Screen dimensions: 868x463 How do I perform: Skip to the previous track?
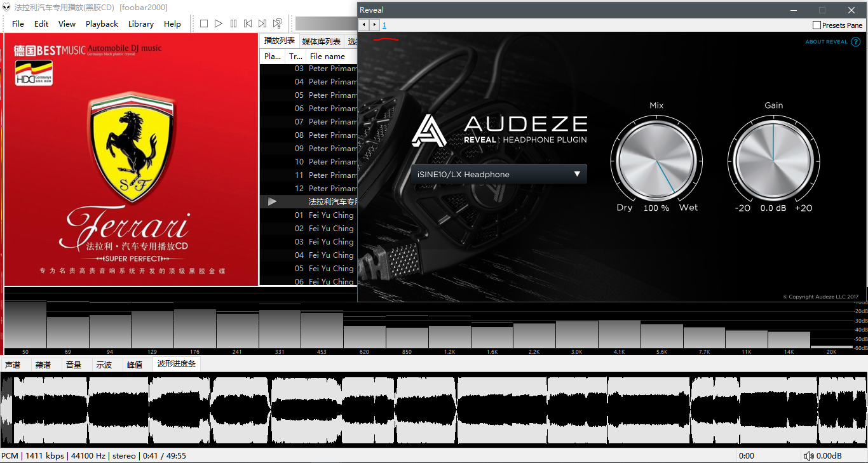pos(248,23)
